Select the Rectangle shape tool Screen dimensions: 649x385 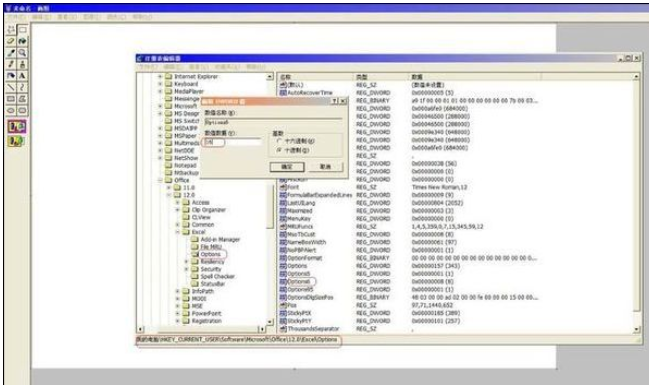point(11,99)
